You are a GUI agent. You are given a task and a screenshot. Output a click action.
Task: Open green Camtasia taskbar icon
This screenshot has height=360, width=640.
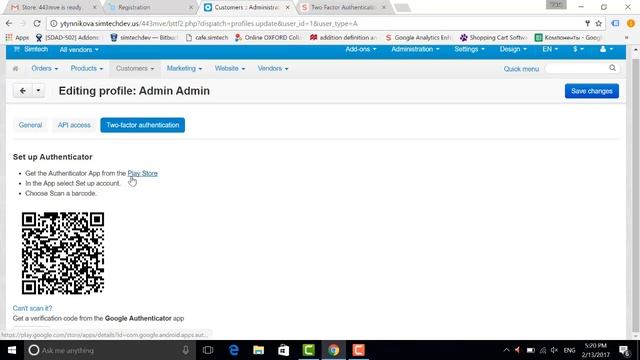[x=309, y=350]
